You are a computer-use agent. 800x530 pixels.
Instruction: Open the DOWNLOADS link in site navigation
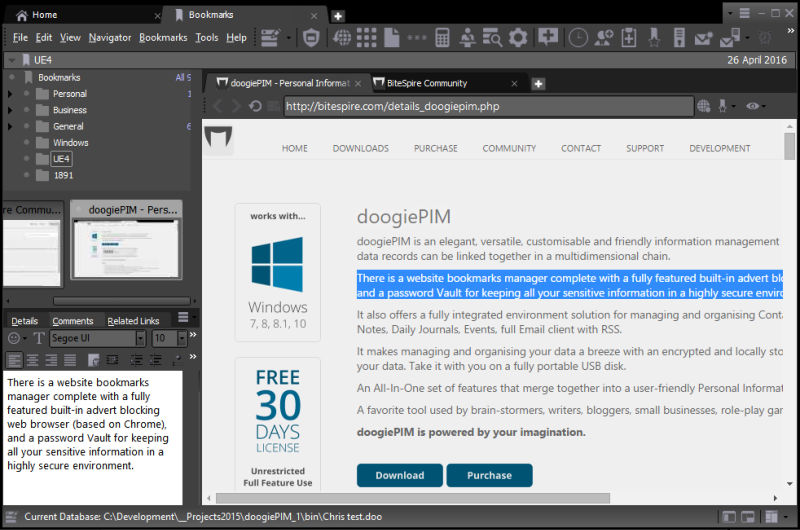pos(361,148)
